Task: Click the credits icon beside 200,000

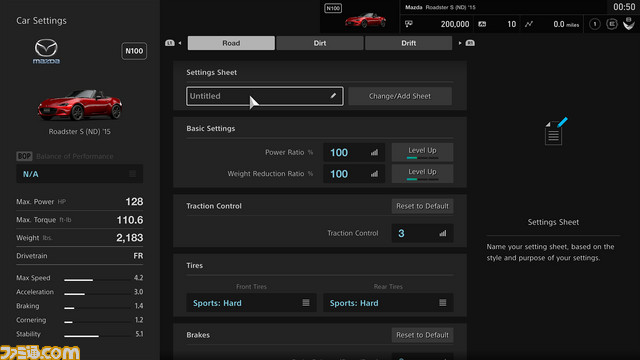Action: (409, 24)
